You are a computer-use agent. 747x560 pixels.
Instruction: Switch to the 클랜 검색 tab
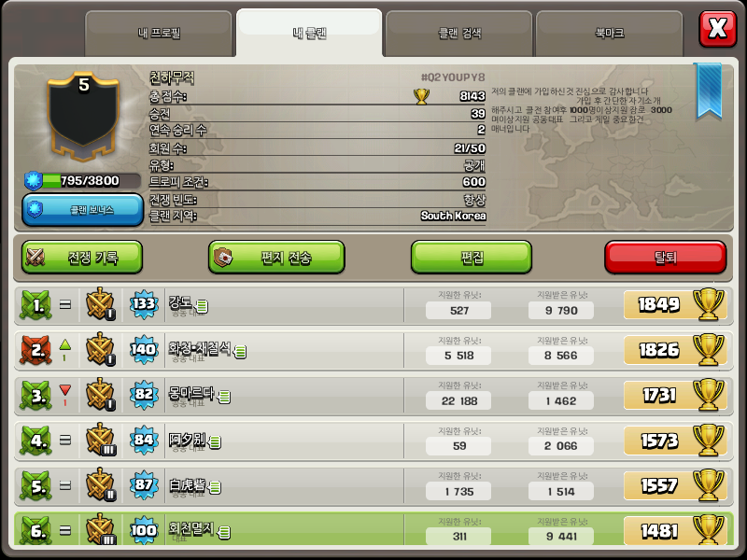coord(458,34)
